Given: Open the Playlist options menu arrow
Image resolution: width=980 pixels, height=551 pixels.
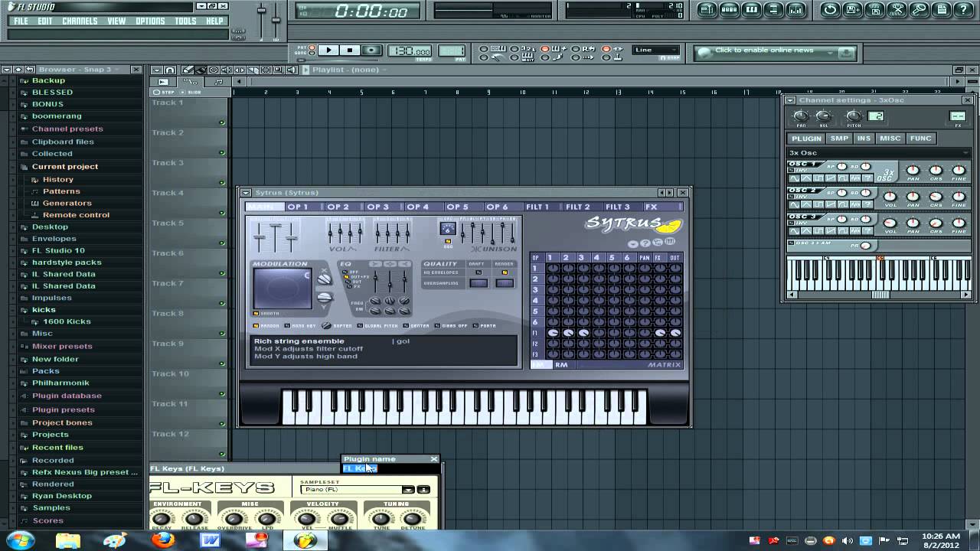Looking at the screenshot, I should 157,70.
